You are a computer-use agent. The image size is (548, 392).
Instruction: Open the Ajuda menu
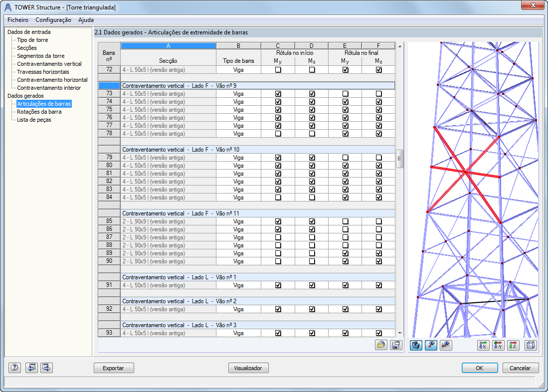point(86,20)
